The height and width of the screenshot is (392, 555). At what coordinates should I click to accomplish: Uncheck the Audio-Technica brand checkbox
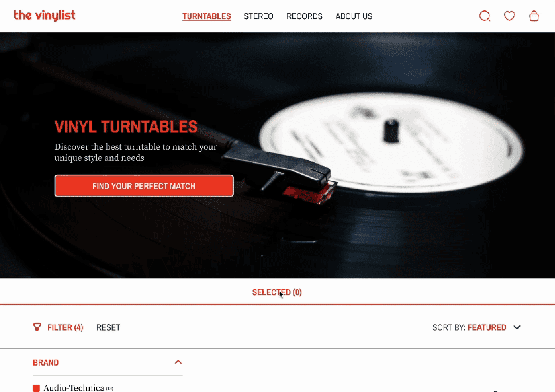coord(36,388)
